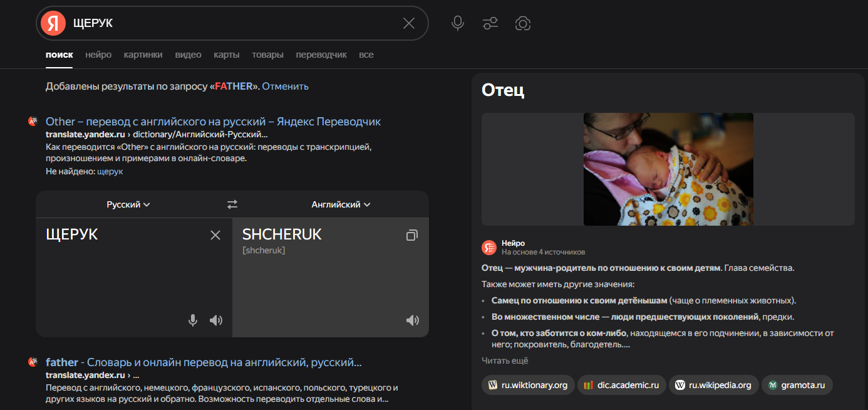Viewport: 868px width, 410px height.
Task: Start voice search with microphone icon
Action: [x=458, y=23]
